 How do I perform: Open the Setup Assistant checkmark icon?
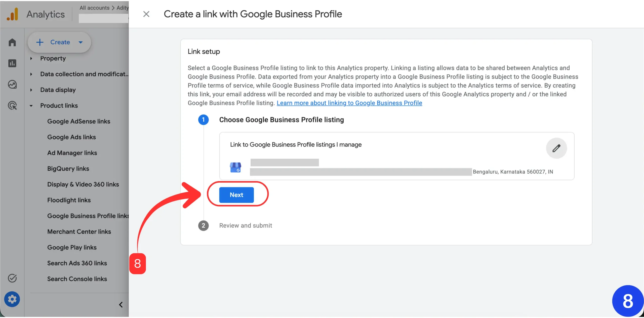coord(12,278)
